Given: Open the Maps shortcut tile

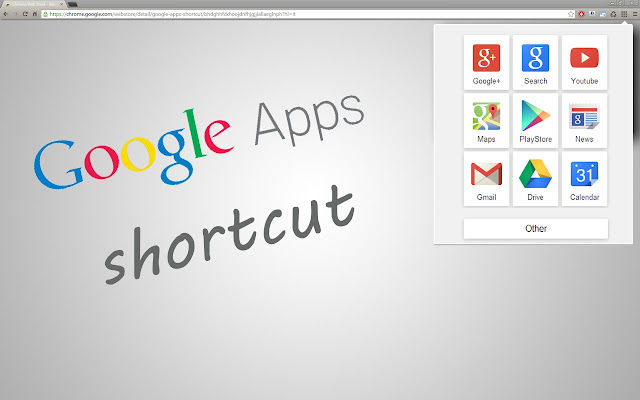Looking at the screenshot, I should [x=486, y=121].
